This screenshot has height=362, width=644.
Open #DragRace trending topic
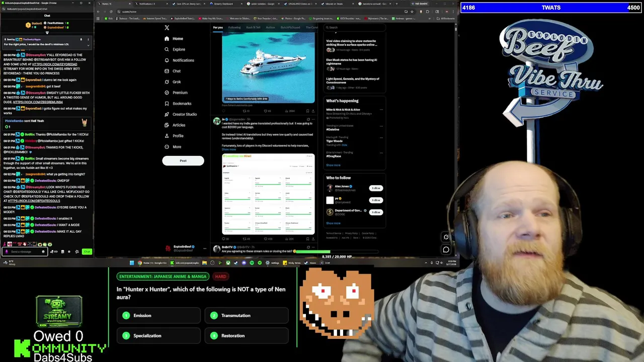334,156
